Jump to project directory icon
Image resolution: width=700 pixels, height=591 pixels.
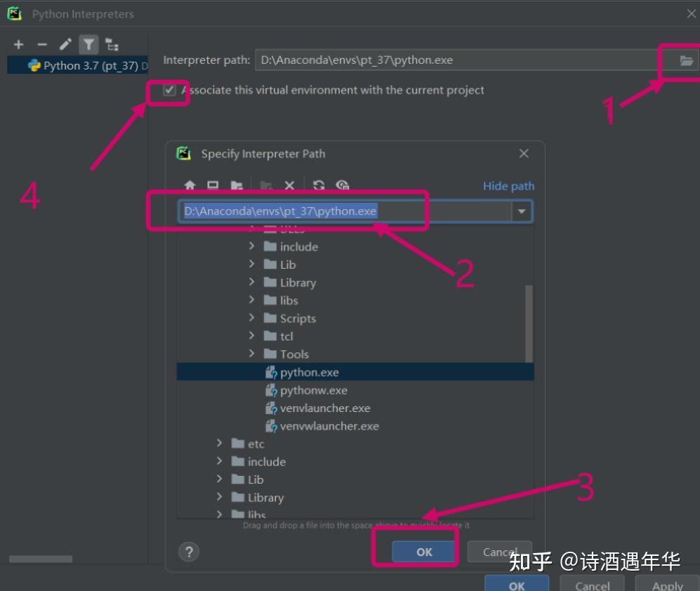tap(237, 185)
